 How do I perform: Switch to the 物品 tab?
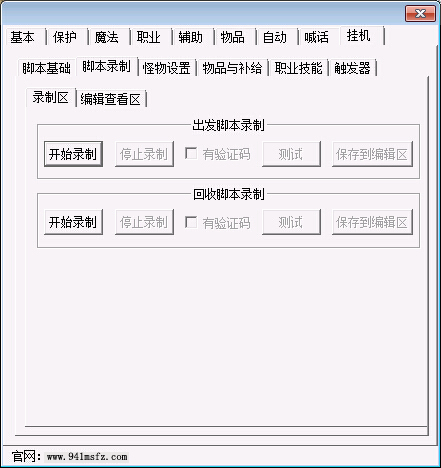point(233,37)
